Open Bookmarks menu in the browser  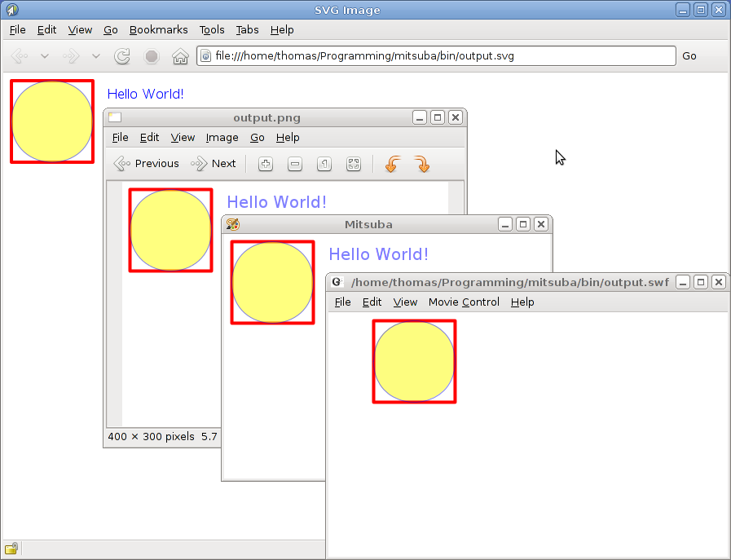point(158,30)
